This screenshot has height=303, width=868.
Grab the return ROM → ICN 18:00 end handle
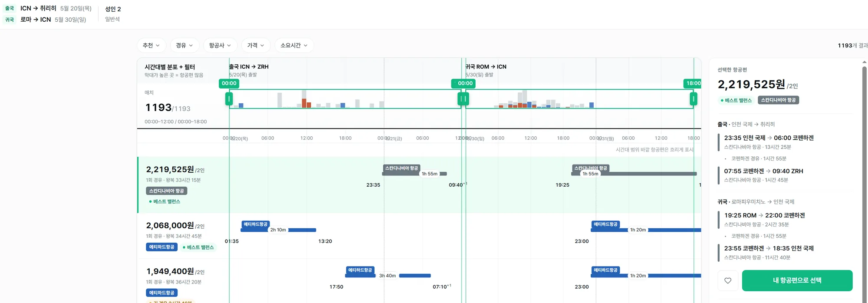pos(694,99)
